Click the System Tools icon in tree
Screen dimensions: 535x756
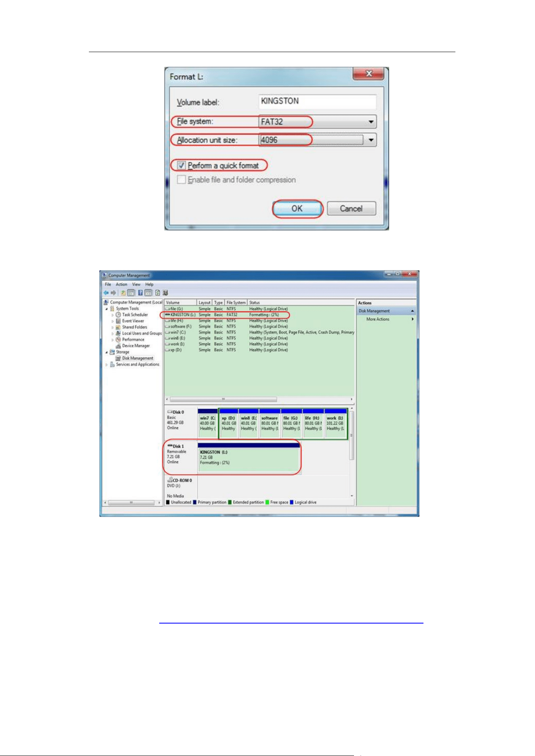[112, 309]
